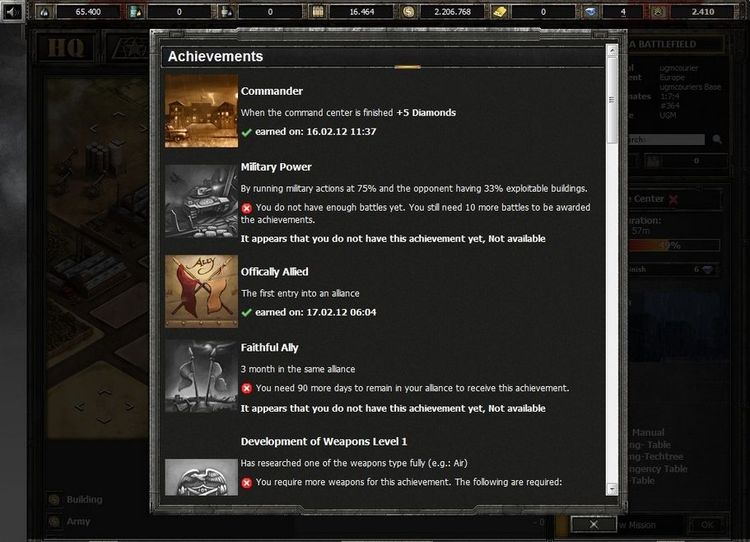Click earned on 16.02.12 11:37 text

pyautogui.click(x=316, y=132)
